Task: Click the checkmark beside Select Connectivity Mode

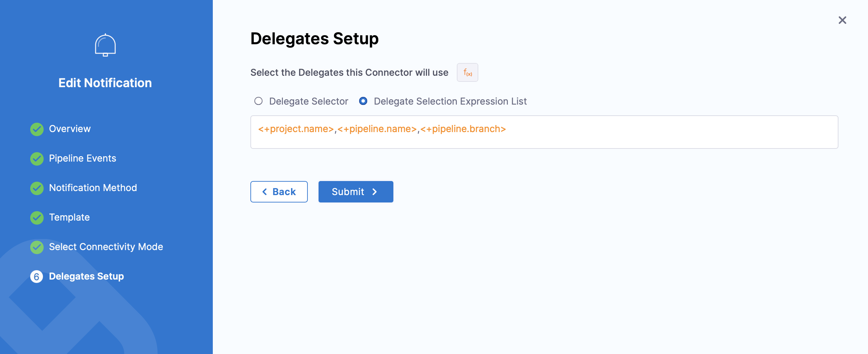Action: (x=37, y=247)
